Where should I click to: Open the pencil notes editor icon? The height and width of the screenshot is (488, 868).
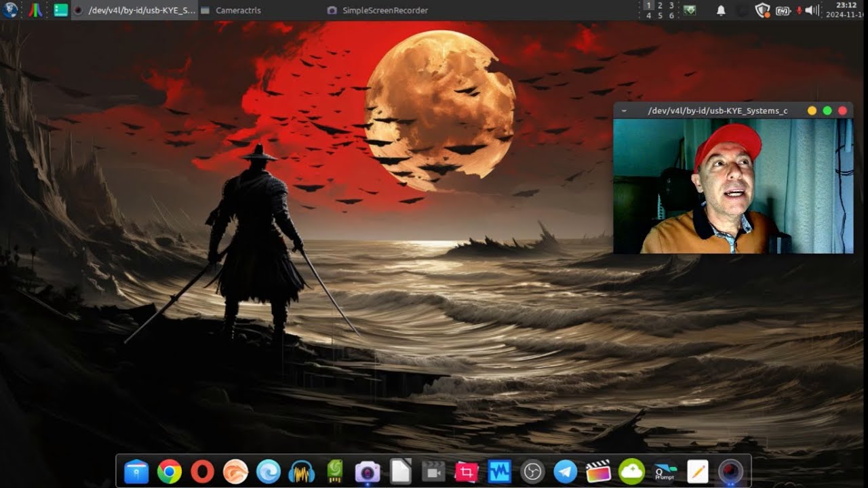coord(698,471)
